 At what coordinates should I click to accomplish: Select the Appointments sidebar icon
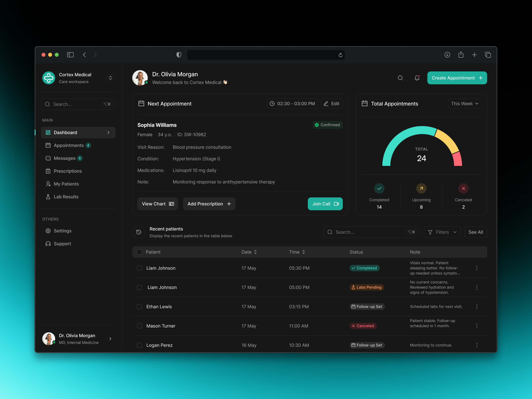48,145
